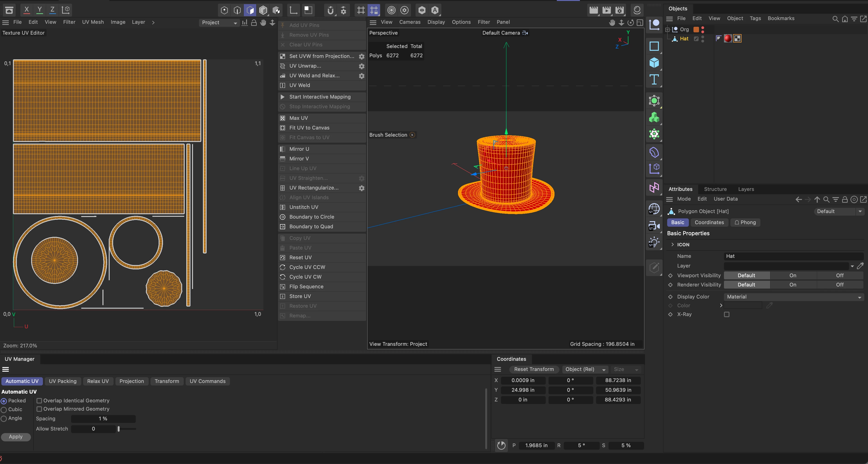Expand the ICON section
Image resolution: width=868 pixels, height=464 pixels.
672,245
